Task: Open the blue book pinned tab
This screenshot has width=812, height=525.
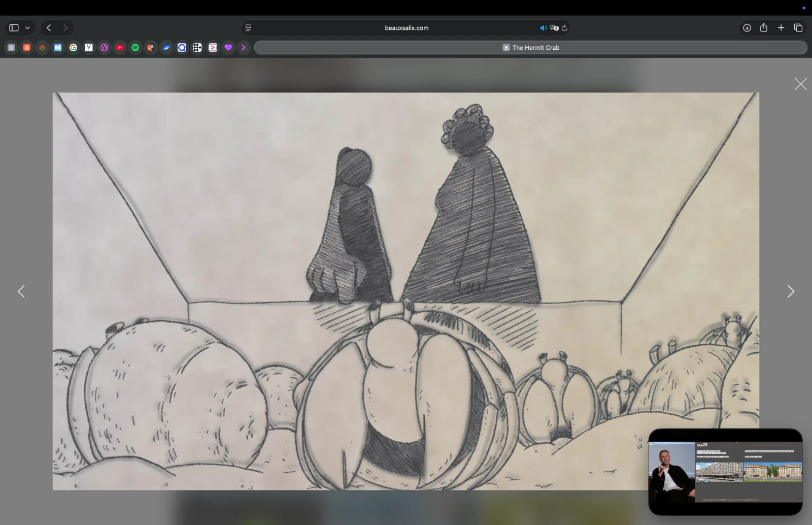Action: click(x=58, y=48)
